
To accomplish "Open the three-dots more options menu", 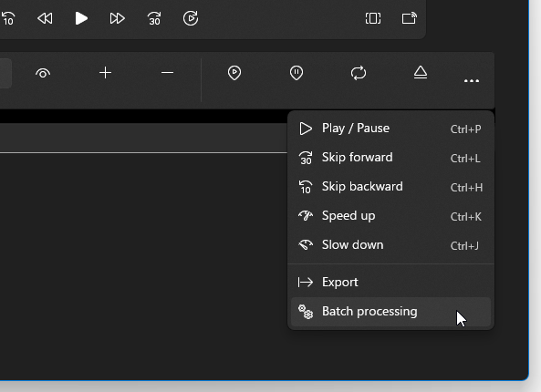I will click(x=472, y=81).
